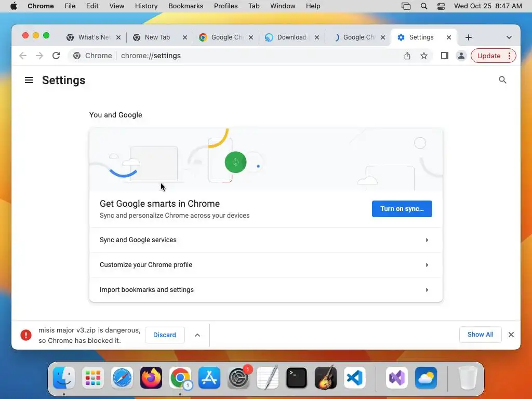Close the What's New tab

118,37
